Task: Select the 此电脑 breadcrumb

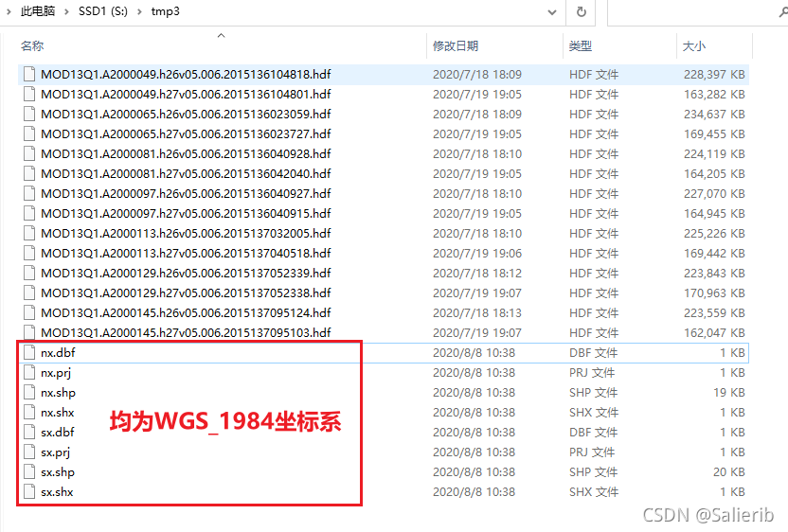Action: pos(37,11)
